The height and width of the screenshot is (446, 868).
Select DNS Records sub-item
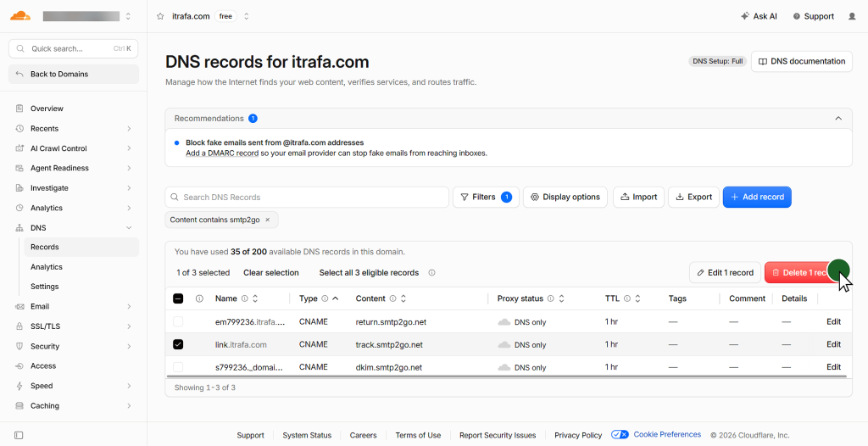(x=81, y=247)
